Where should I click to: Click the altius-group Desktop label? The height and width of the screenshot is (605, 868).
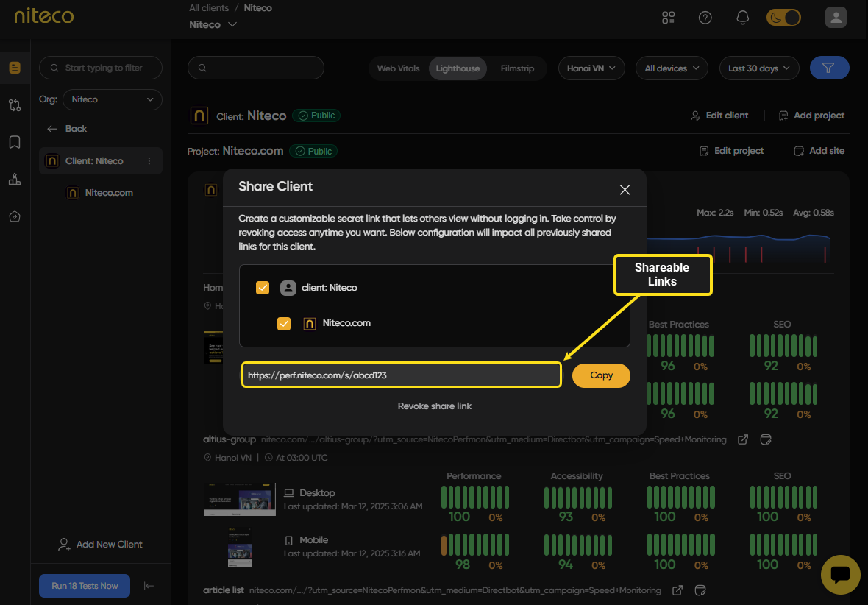tap(317, 493)
